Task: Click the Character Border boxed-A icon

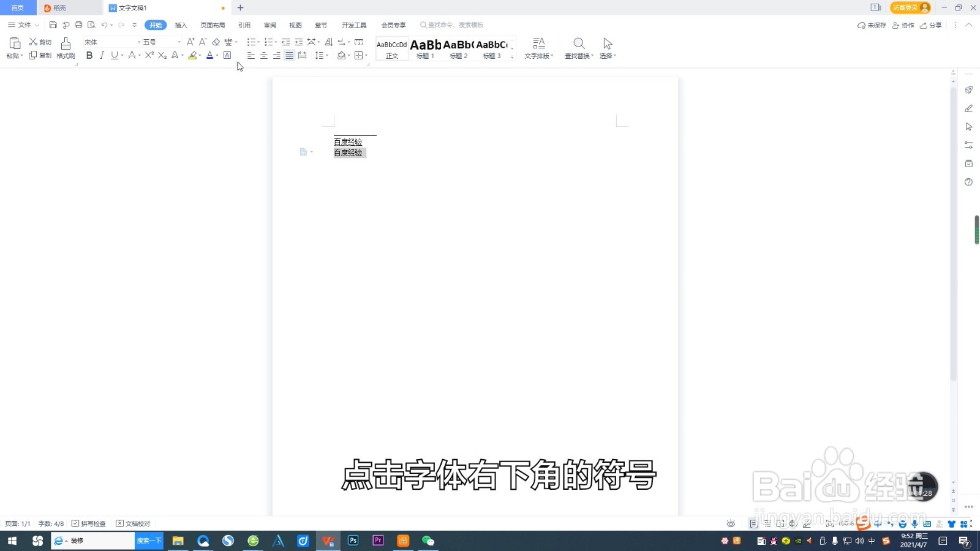Action: click(227, 55)
